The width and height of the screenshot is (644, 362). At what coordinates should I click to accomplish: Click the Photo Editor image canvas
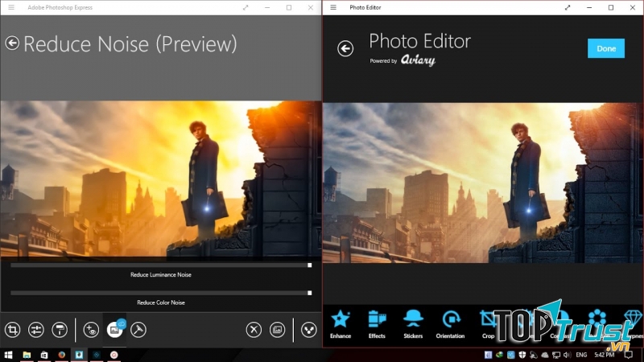tap(483, 183)
